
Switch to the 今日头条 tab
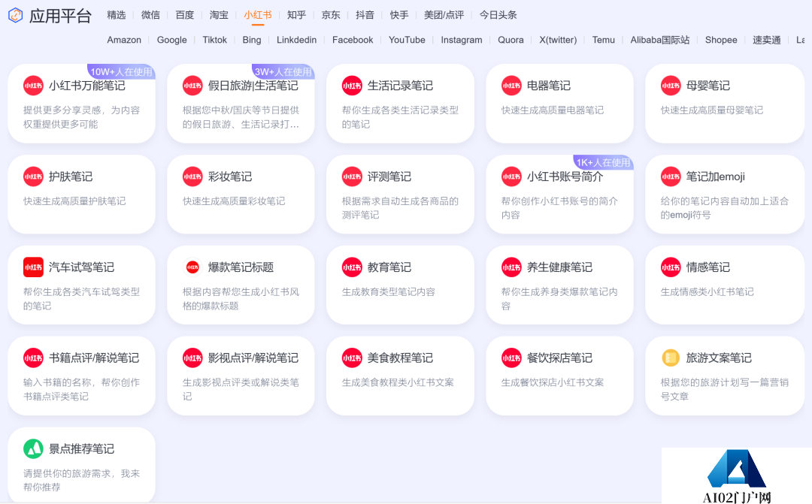click(x=498, y=15)
